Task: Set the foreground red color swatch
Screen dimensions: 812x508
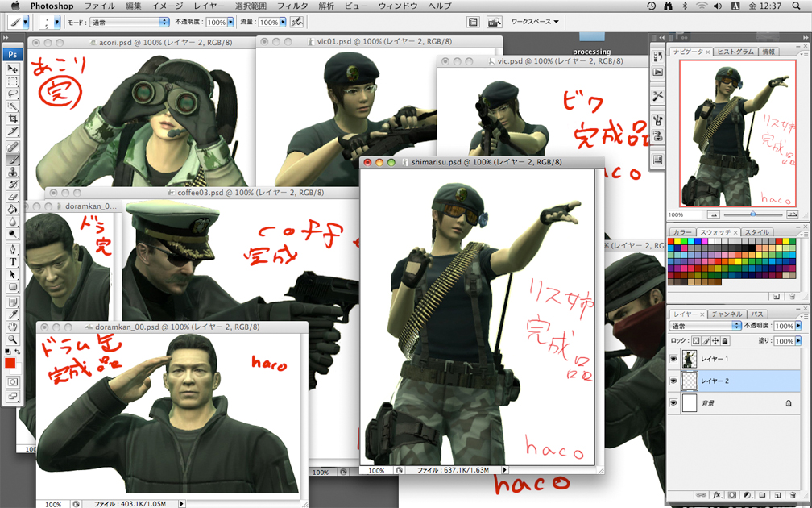Action: 10,363
